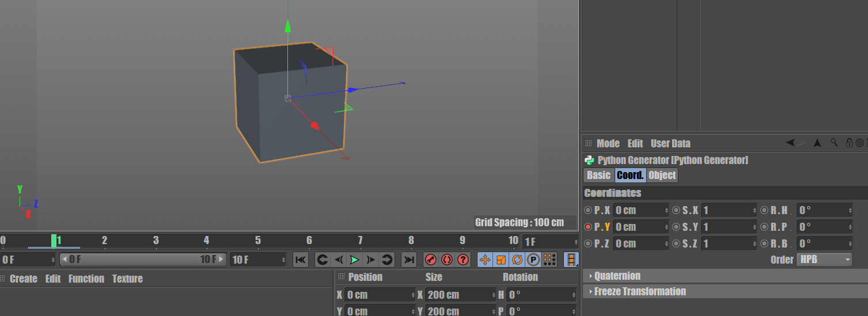The width and height of the screenshot is (868, 316).
Task: Click frame 5 on the timeline ruler
Action: (258, 241)
